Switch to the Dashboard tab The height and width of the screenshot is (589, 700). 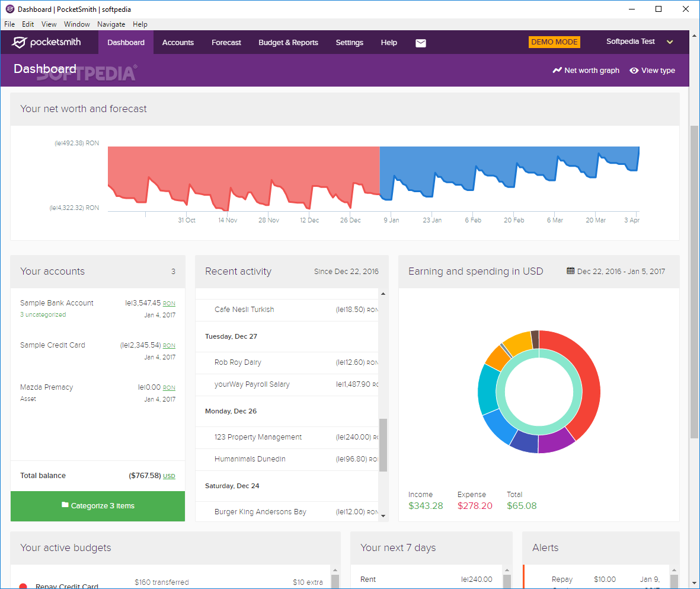(126, 43)
